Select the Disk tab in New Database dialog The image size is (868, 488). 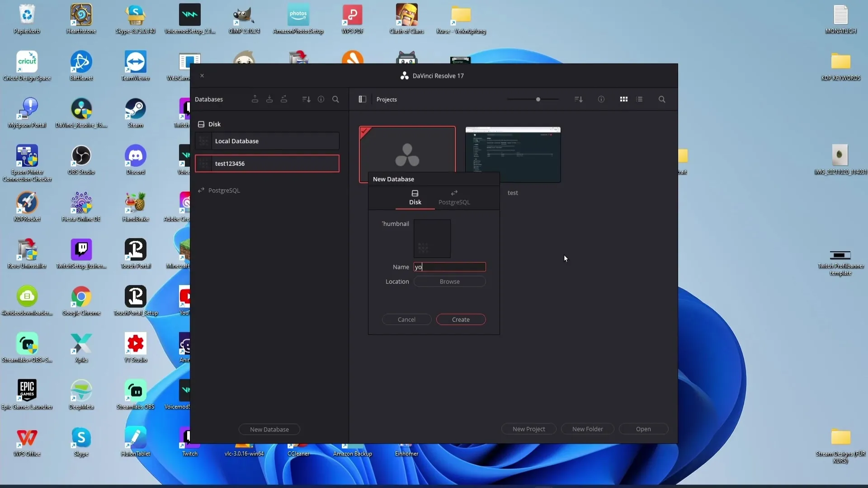[x=415, y=197]
